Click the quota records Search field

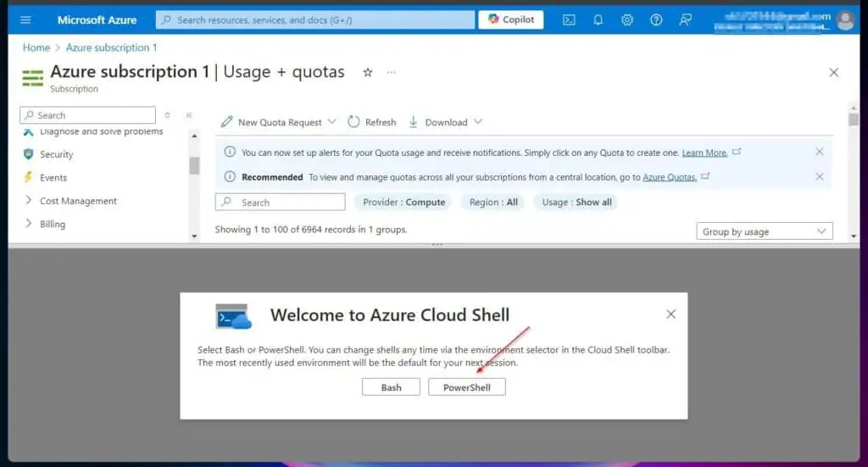click(280, 202)
